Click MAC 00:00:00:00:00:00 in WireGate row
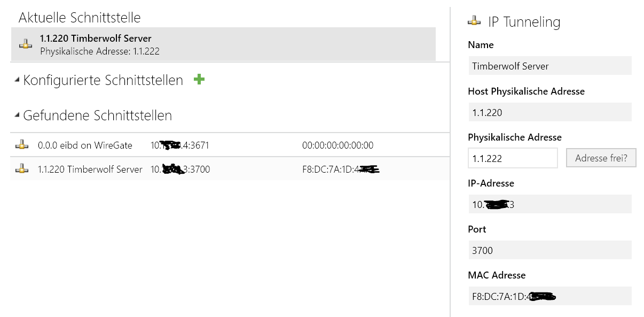Image resolution: width=644 pixels, height=317 pixels. pos(337,145)
